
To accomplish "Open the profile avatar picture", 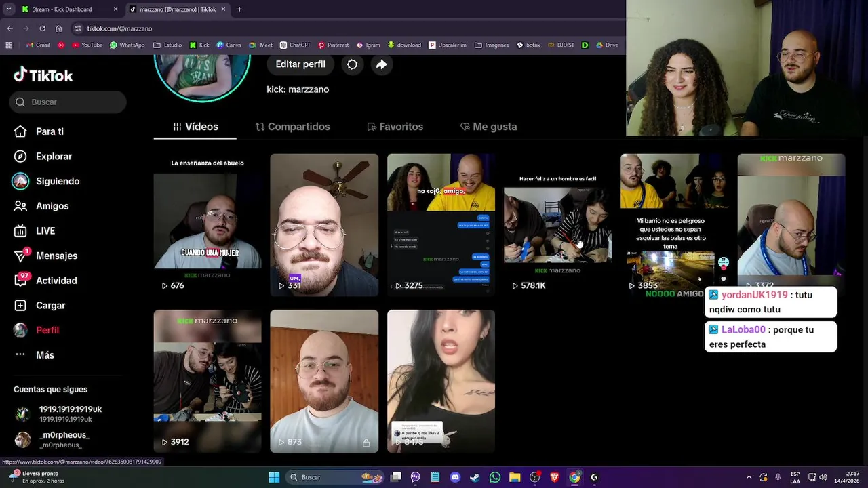I will [x=202, y=78].
